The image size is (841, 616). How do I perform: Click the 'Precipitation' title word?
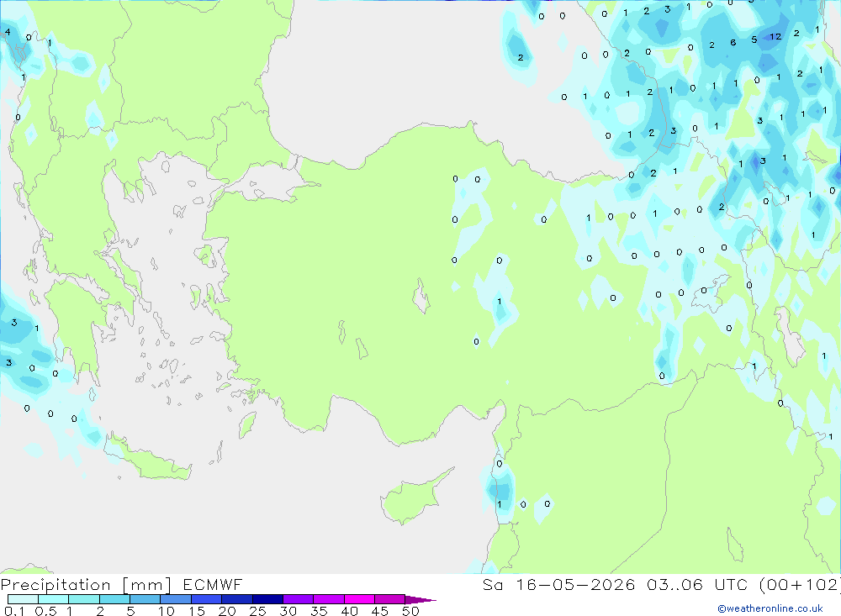[56, 585]
